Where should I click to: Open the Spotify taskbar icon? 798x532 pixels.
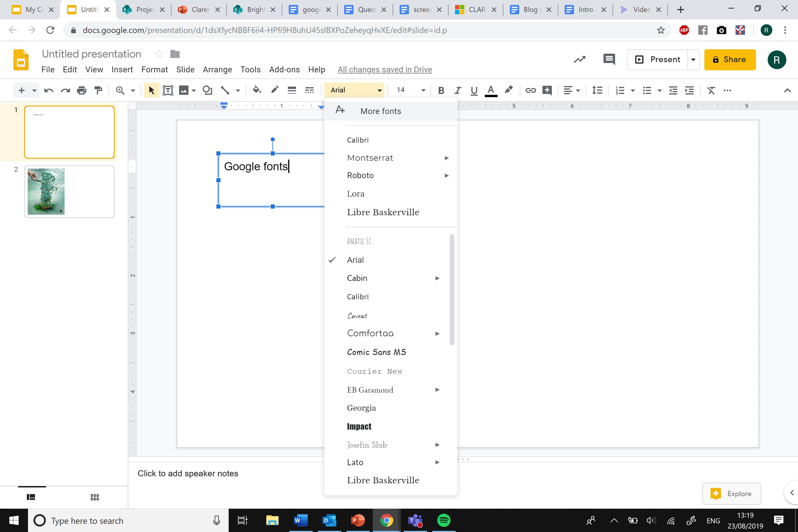click(445, 521)
